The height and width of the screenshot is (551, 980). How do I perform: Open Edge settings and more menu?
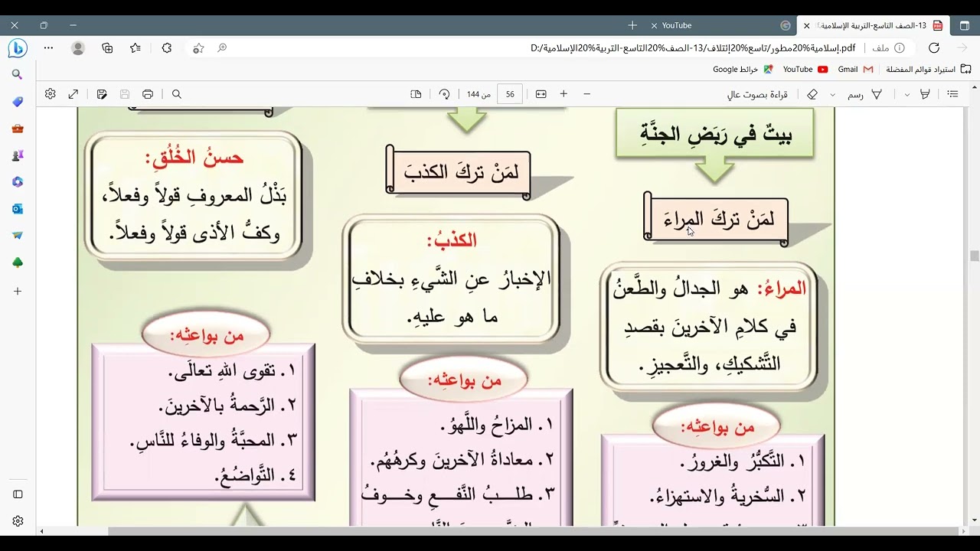(48, 48)
